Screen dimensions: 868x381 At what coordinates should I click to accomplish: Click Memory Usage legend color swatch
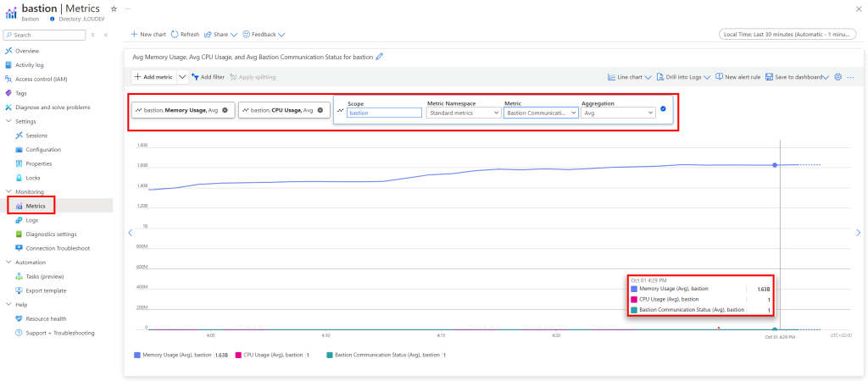(137, 355)
